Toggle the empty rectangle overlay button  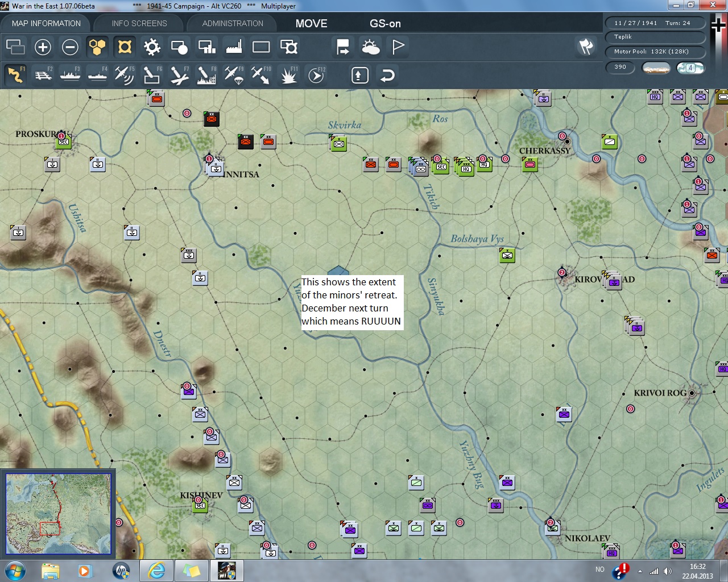[261, 47]
